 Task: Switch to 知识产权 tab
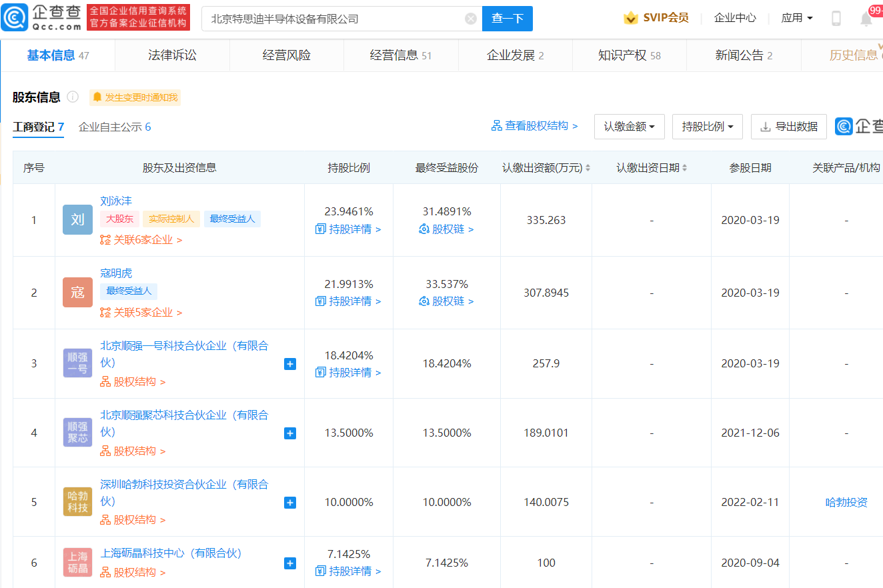(x=630, y=55)
